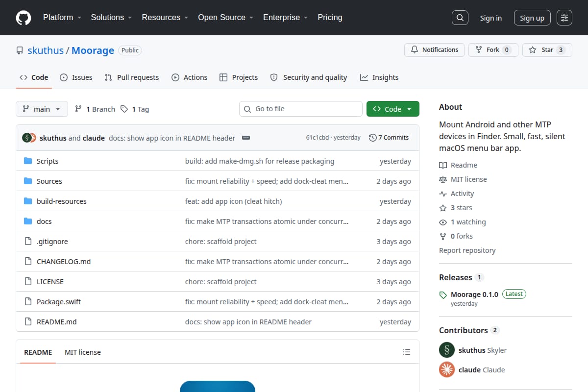The width and height of the screenshot is (588, 392).
Task: Open the Actions tab
Action: 190,77
